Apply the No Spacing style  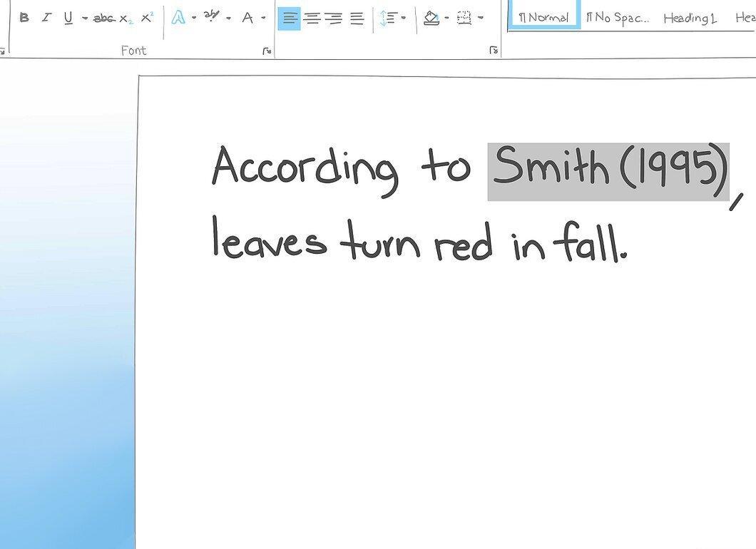618,19
